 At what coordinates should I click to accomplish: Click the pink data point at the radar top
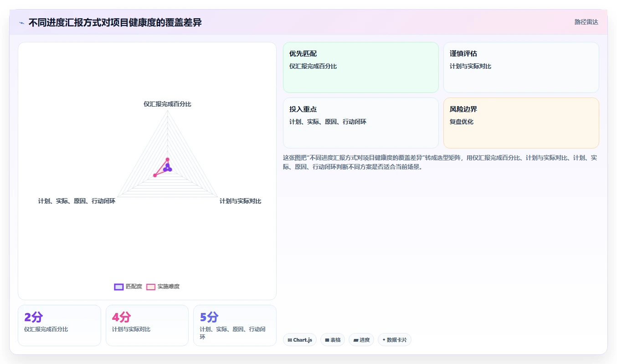click(167, 159)
